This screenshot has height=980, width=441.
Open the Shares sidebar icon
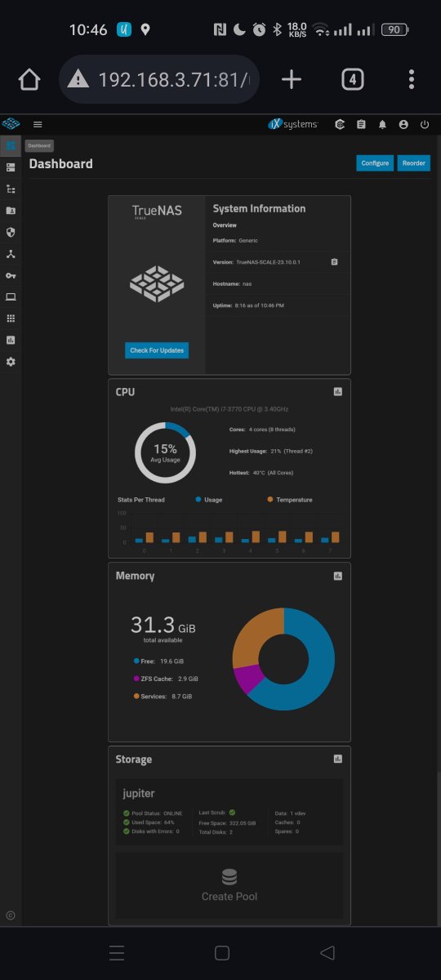point(11,211)
